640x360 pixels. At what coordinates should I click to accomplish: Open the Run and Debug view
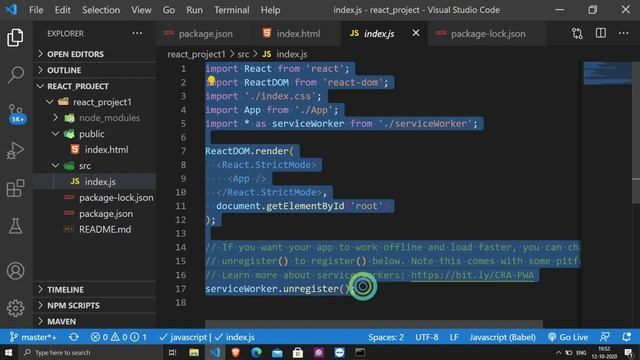tap(16, 151)
